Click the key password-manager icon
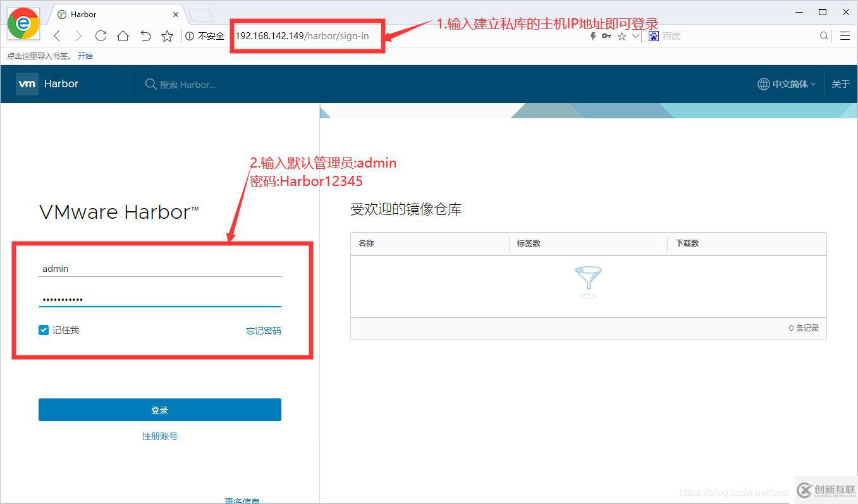This screenshot has width=858, height=504. tap(606, 36)
